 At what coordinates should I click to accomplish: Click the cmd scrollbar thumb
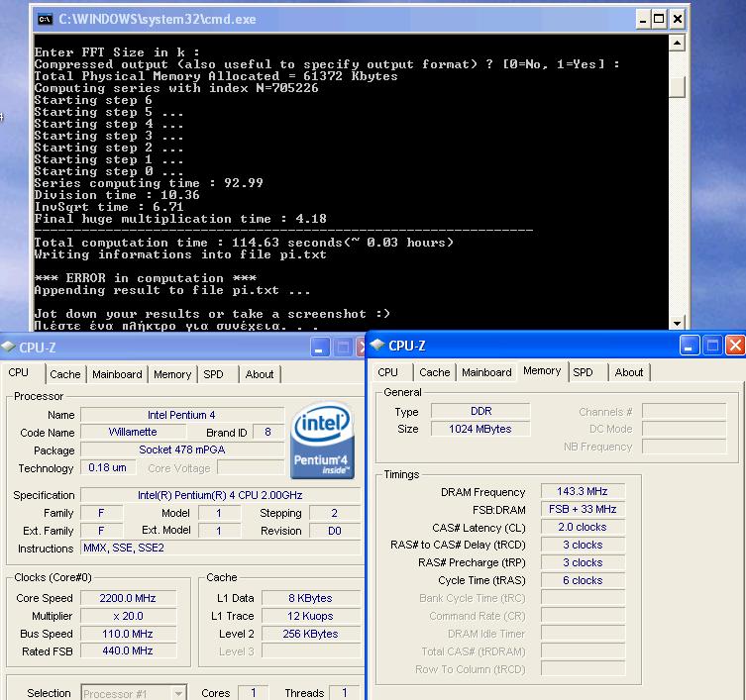677,87
